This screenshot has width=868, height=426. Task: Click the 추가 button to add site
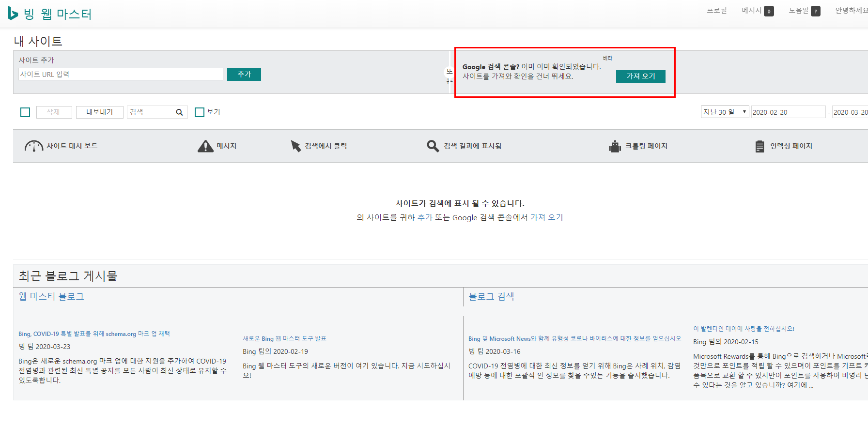pos(244,75)
